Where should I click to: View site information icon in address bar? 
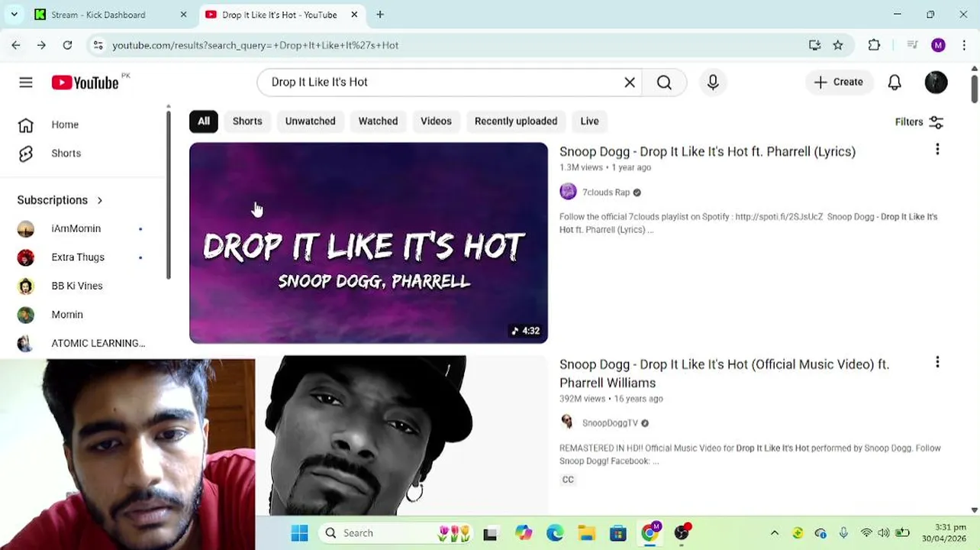point(98,45)
